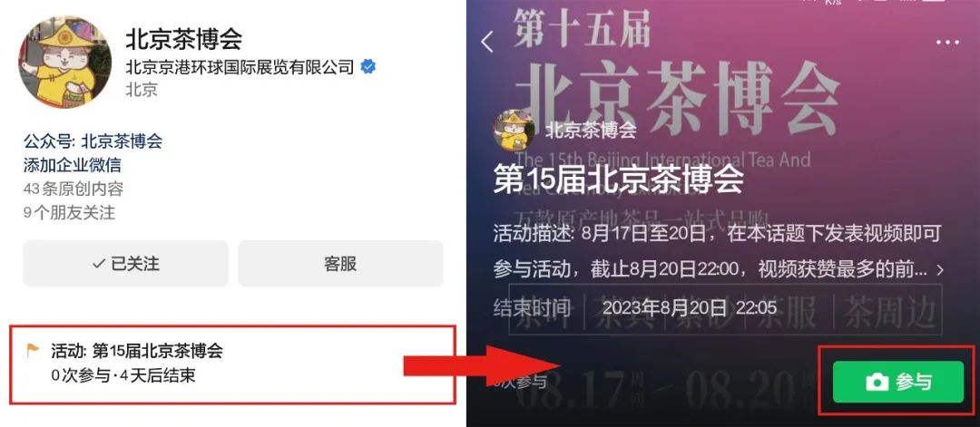Click the blue verified badge icon
The image size is (980, 427).
click(368, 67)
